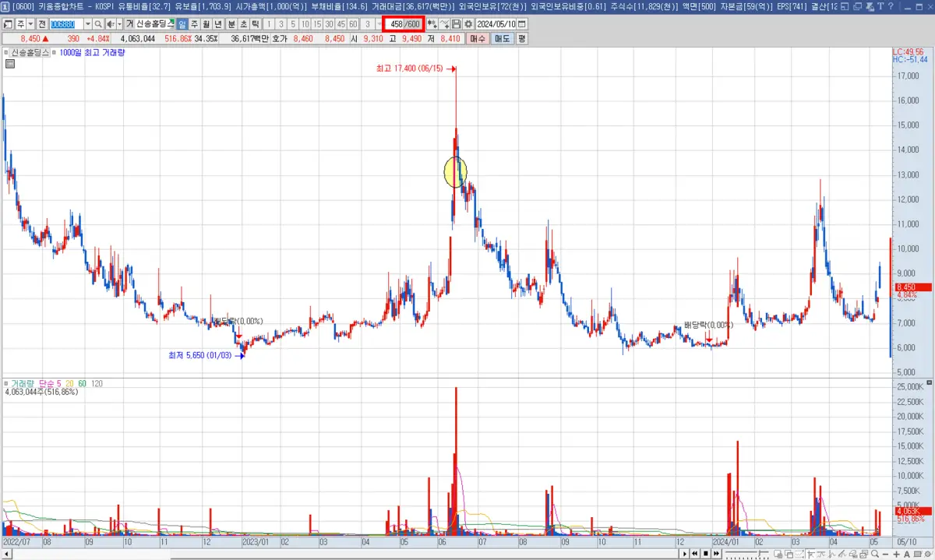The image size is (935, 560).
Task: Click the peak marker line-tool icon at bottom
Action: pos(821,554)
